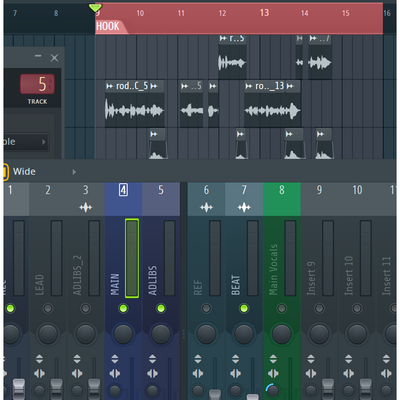Unmute the ADLIBS_2 mixer track LED
400x400 pixels.
86,308
